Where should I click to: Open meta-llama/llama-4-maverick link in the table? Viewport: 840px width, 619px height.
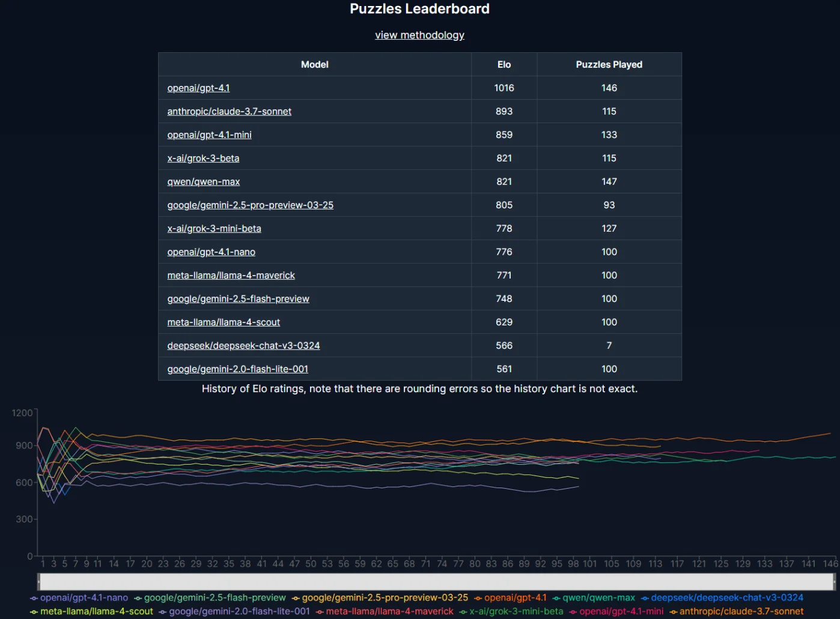(x=231, y=275)
